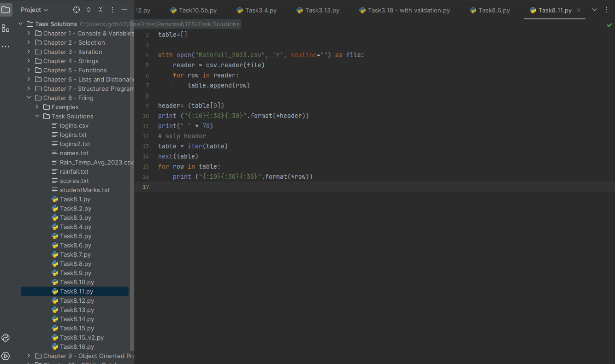The width and height of the screenshot is (615, 364).
Task: Open the Run tool window icon
Action: point(6,355)
